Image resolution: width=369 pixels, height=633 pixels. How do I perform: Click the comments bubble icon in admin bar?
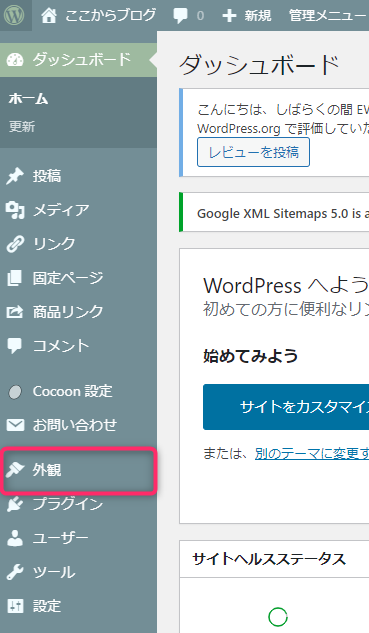(180, 16)
